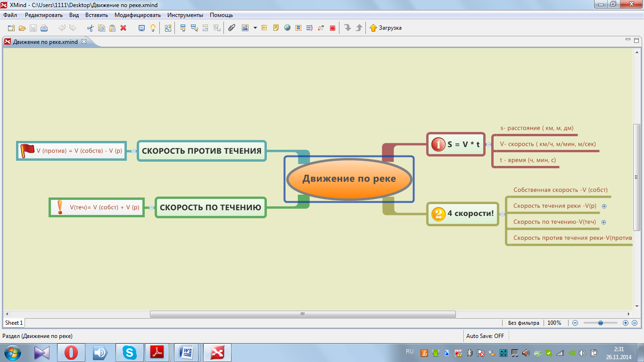Click the print toolbar icon
The width and height of the screenshot is (644, 362).
click(44, 28)
